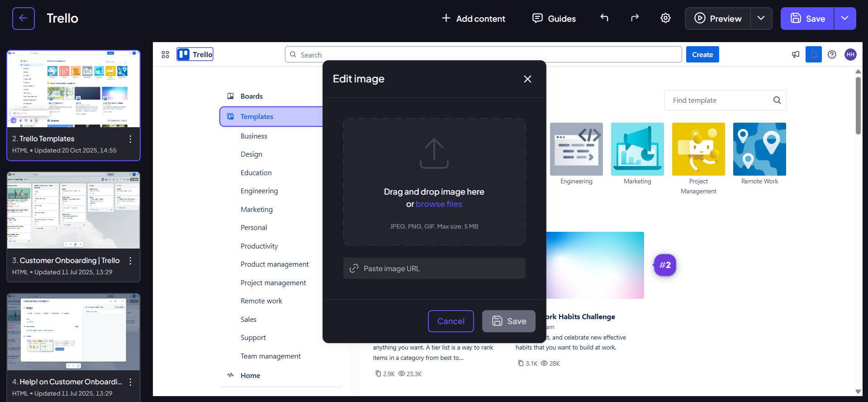The image size is (868, 402).
Task: Select Templates in sidebar
Action: [271, 116]
